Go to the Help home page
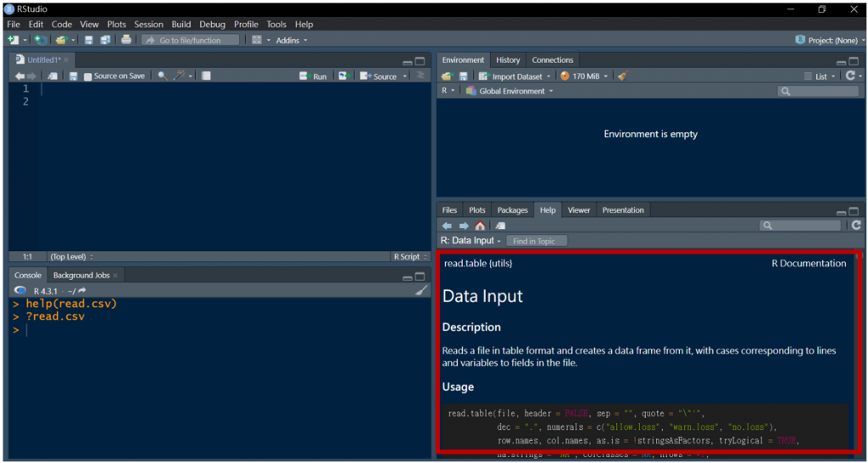 pyautogui.click(x=480, y=226)
